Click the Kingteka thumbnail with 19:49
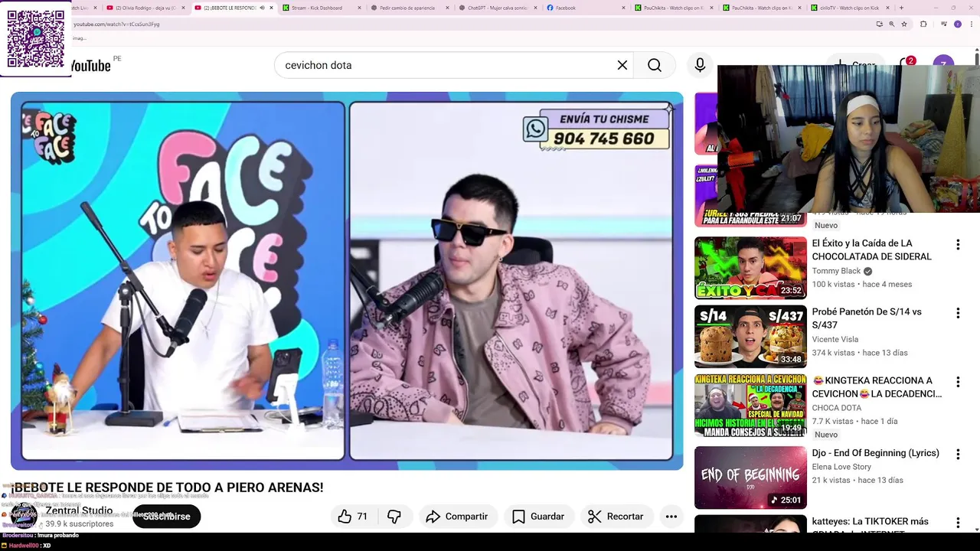The height and width of the screenshot is (551, 980). (750, 406)
